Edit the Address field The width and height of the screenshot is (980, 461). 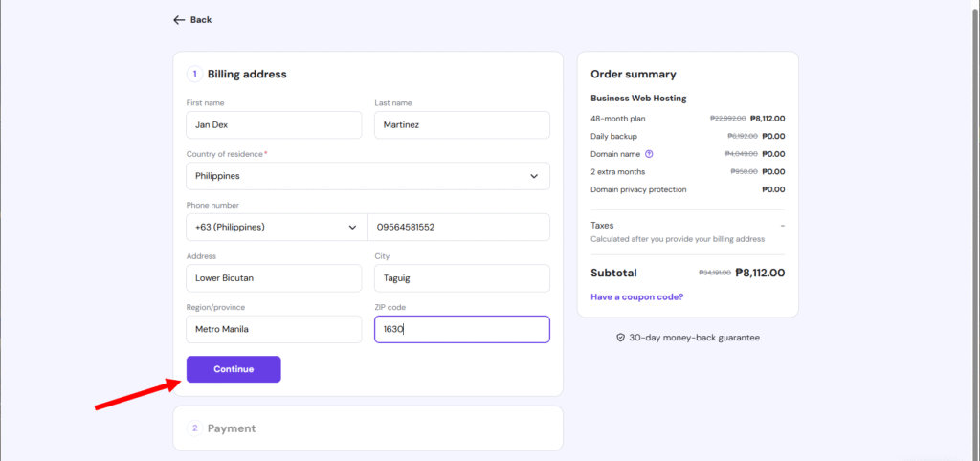(x=274, y=278)
